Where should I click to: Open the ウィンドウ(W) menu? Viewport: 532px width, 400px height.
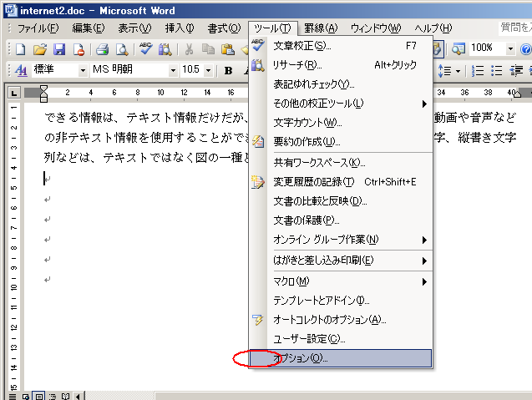376,28
